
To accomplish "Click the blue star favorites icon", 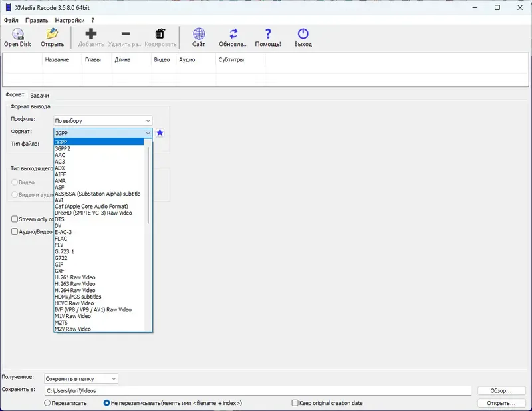I will (160, 133).
